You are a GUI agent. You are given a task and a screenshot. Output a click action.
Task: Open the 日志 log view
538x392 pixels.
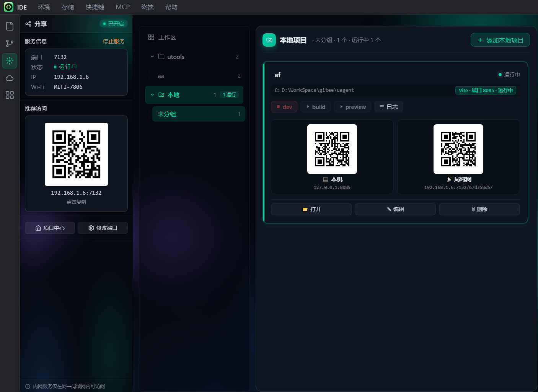[x=388, y=107]
